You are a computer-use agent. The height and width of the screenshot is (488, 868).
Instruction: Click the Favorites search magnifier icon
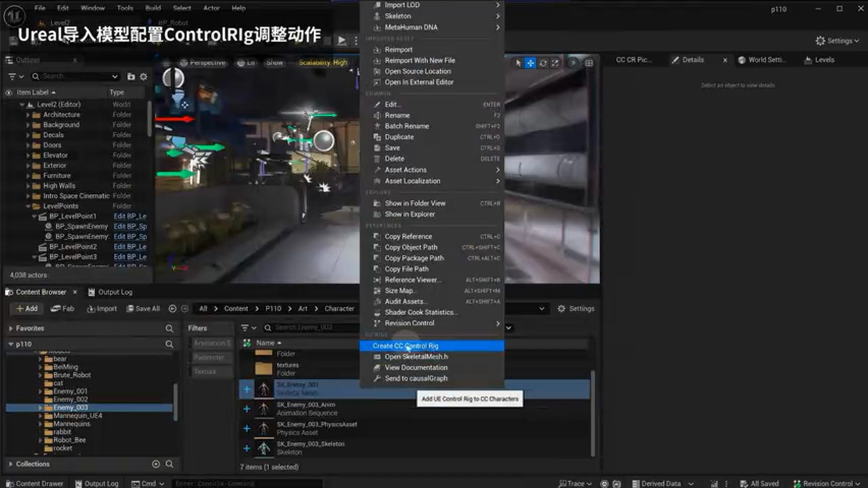(x=170, y=328)
